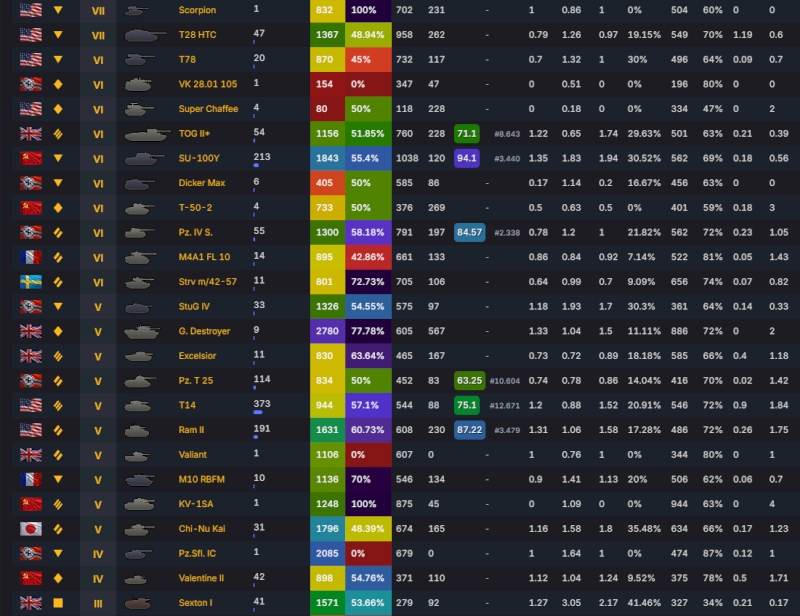Click the tank image beside T14
This screenshot has height=616, width=800.
click(138, 405)
